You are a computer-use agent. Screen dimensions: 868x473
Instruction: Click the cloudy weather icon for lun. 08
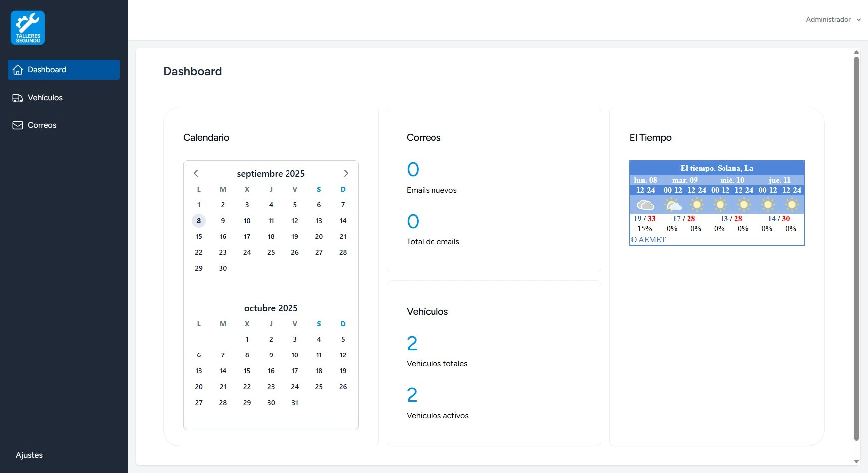click(645, 205)
